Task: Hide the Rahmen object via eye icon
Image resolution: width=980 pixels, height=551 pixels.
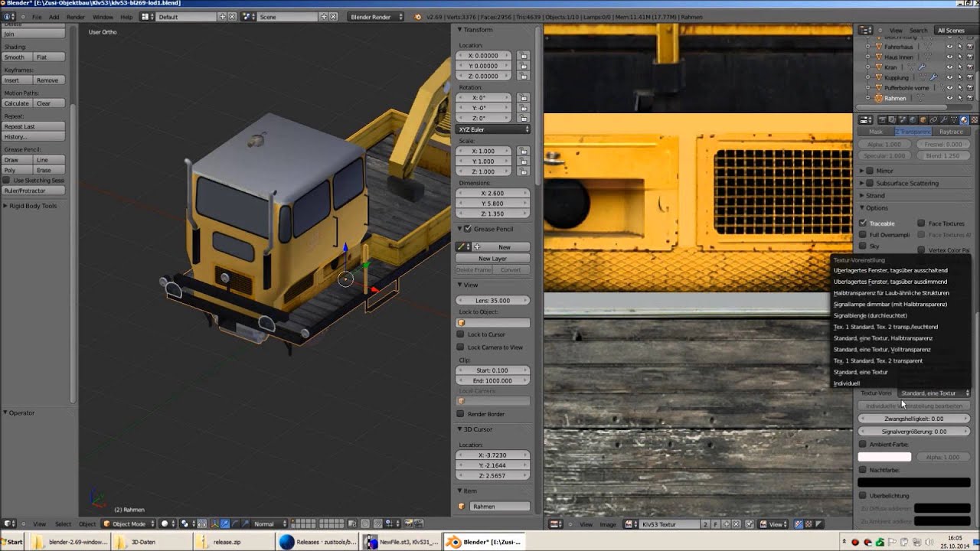Action: [x=949, y=98]
